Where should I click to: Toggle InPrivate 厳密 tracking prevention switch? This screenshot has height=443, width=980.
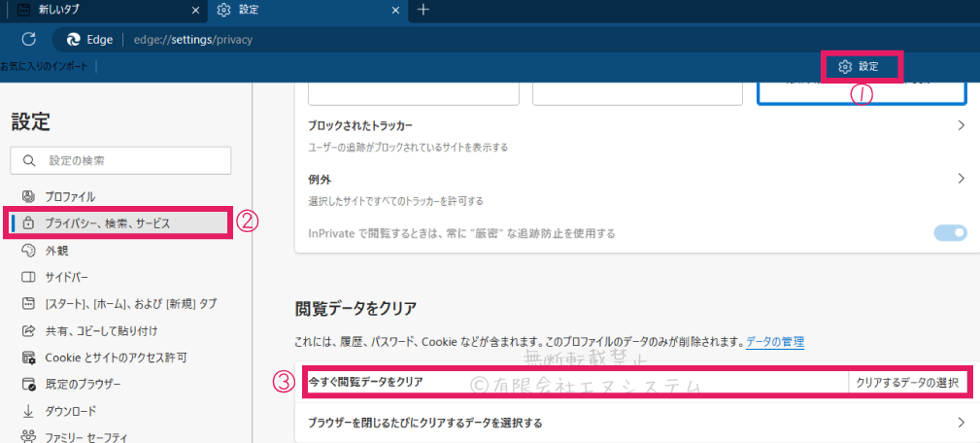[x=951, y=233]
